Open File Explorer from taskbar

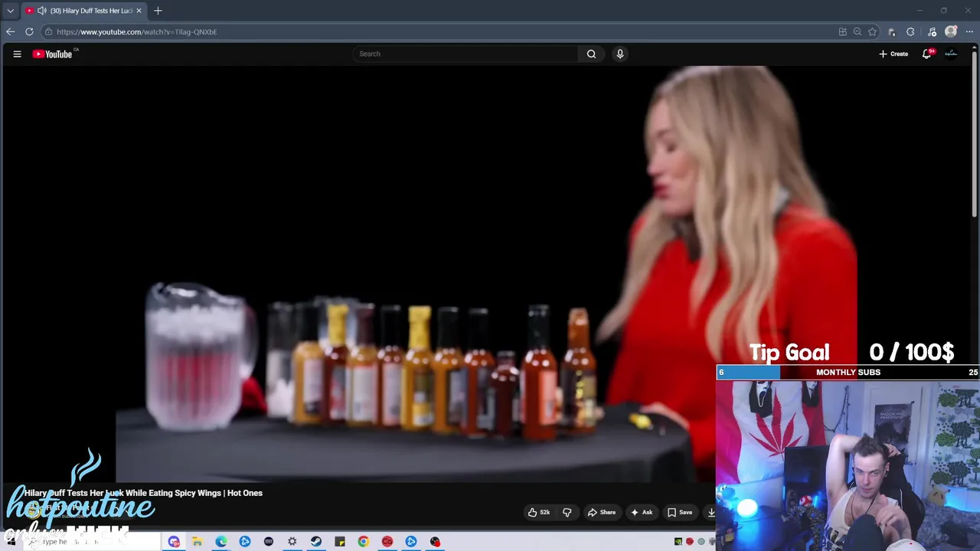click(197, 542)
